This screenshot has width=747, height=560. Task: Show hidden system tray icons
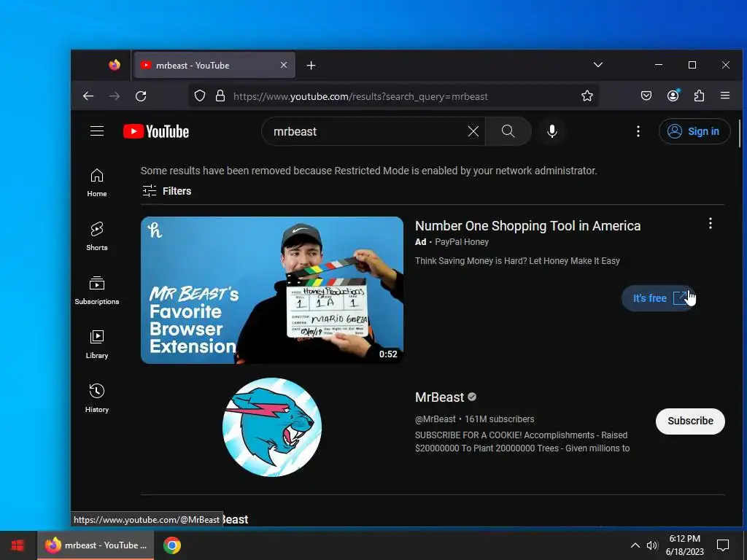tap(635, 545)
